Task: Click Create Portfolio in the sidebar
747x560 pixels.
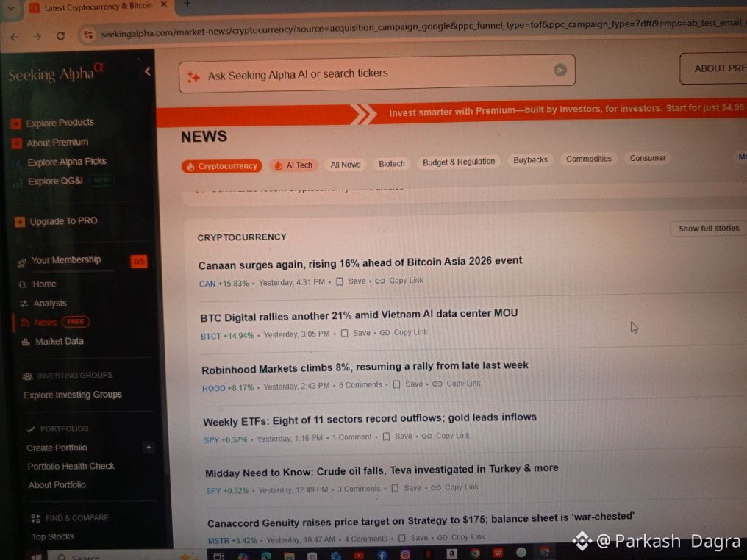Action: (x=57, y=448)
